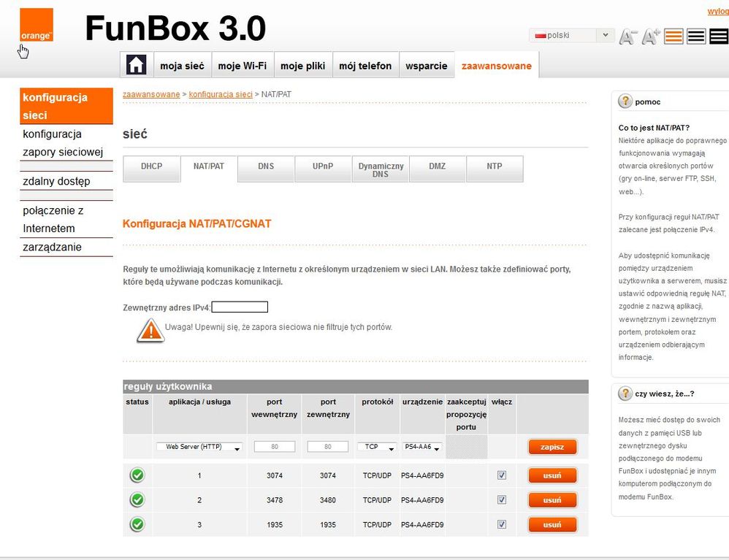729x560 pixels.
Task: Select the black-on-white contrast theme icon
Action: point(696,36)
